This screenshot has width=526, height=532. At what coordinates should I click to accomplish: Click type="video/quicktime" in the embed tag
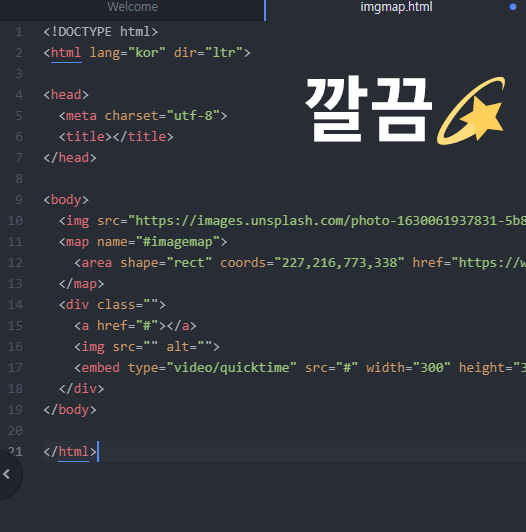click(212, 368)
